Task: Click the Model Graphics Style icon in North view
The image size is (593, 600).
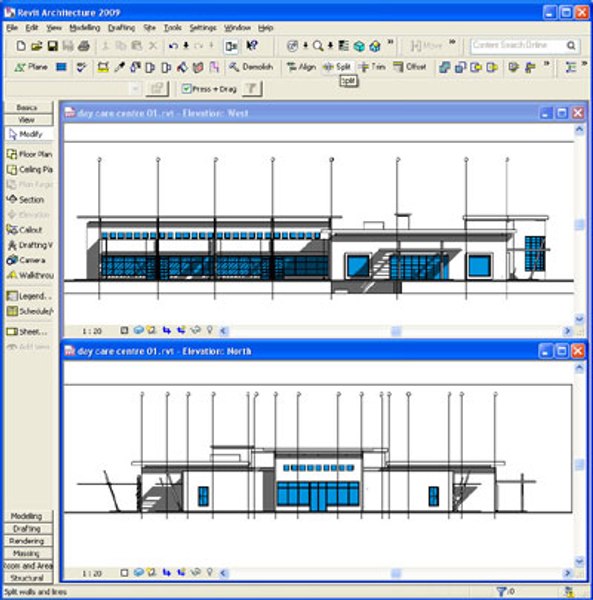Action: (x=138, y=572)
